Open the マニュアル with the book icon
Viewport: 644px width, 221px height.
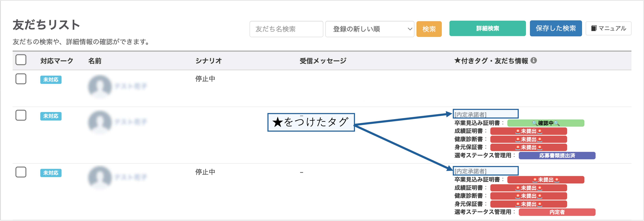tap(609, 28)
